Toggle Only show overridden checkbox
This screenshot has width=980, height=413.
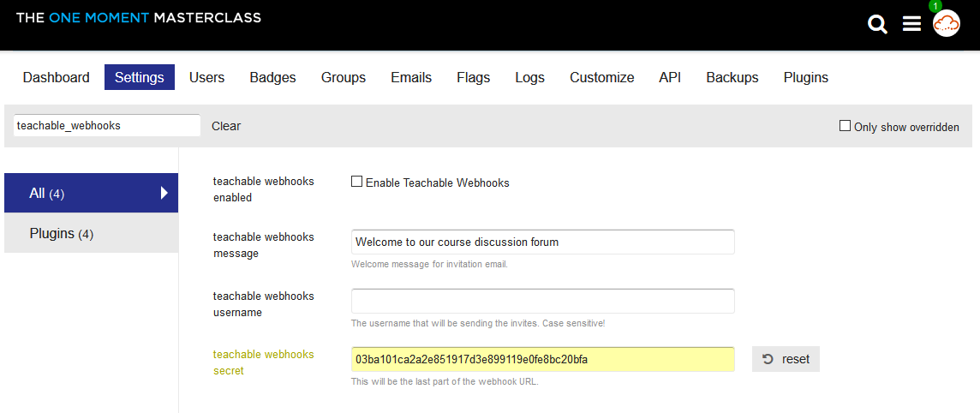pos(845,126)
